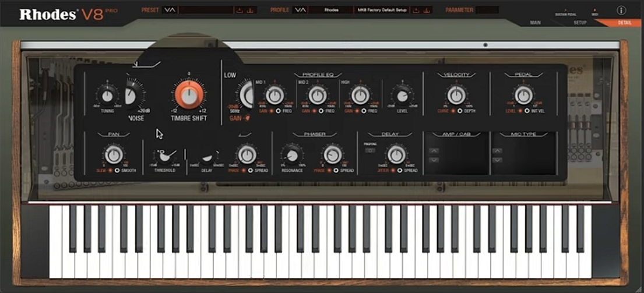Switch to the Setup tab

pos(580,23)
